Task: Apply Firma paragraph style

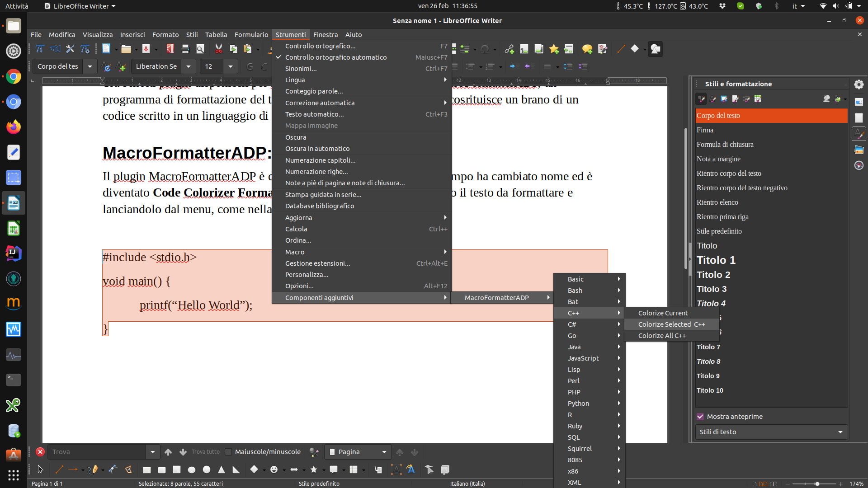Action: click(x=771, y=130)
